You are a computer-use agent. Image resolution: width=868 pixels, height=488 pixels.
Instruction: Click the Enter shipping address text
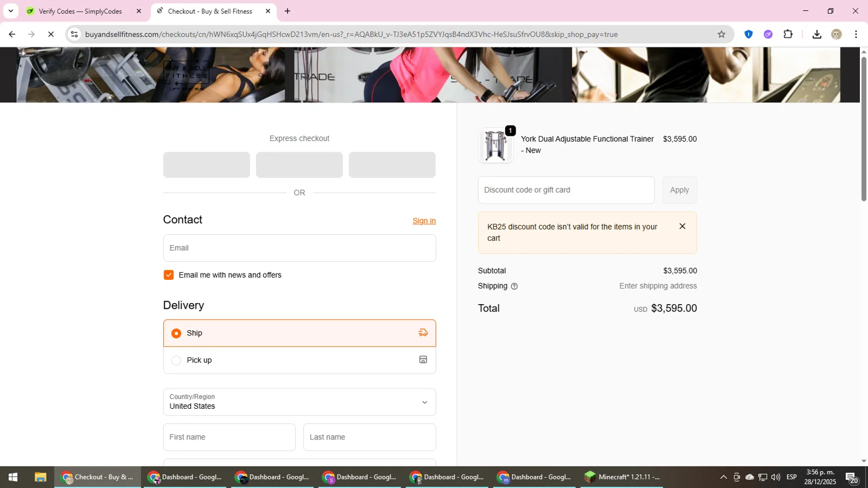click(658, 286)
